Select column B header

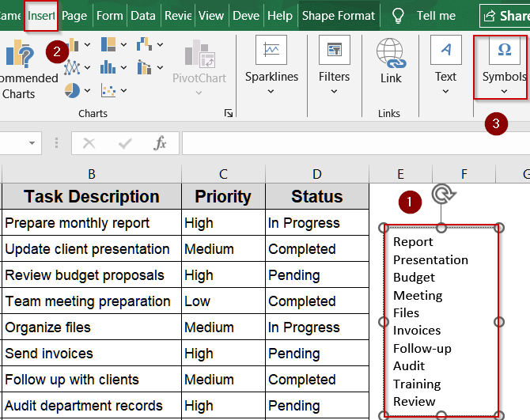[x=92, y=174]
